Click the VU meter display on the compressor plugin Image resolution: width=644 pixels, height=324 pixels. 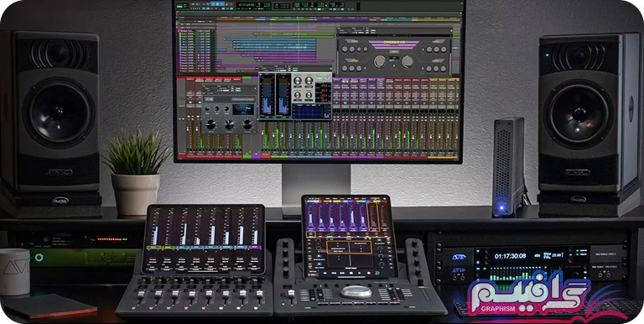[243, 109]
